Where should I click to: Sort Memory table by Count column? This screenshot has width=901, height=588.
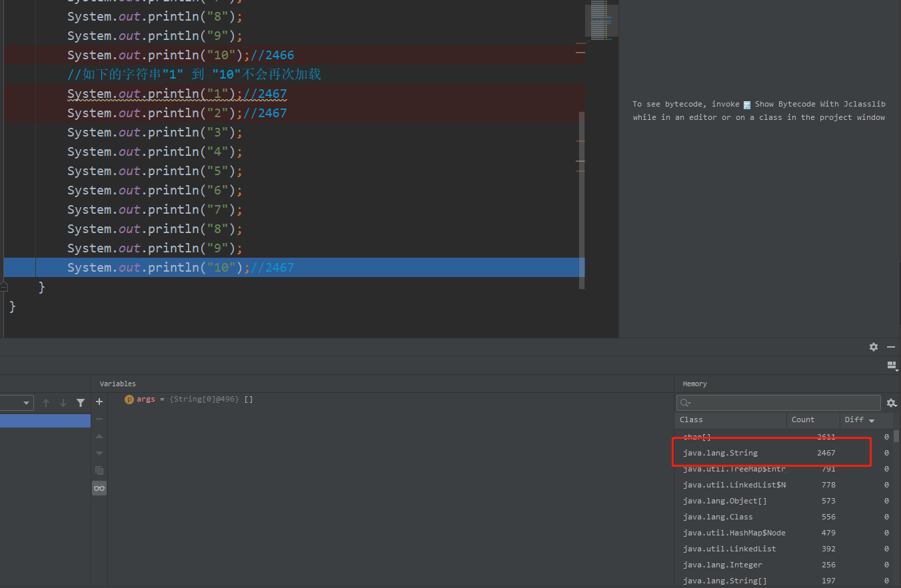click(x=813, y=420)
